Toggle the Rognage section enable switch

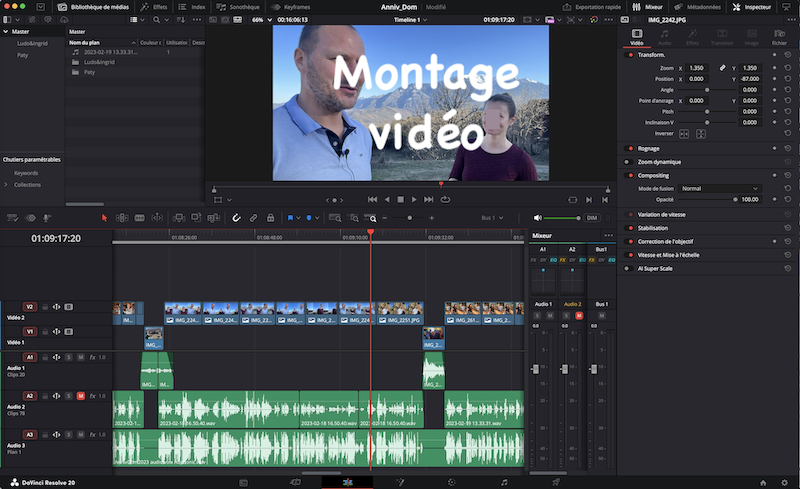tap(629, 149)
